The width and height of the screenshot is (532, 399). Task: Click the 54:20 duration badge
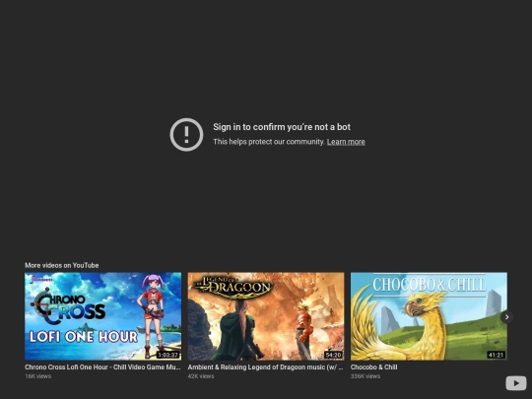[x=333, y=355]
